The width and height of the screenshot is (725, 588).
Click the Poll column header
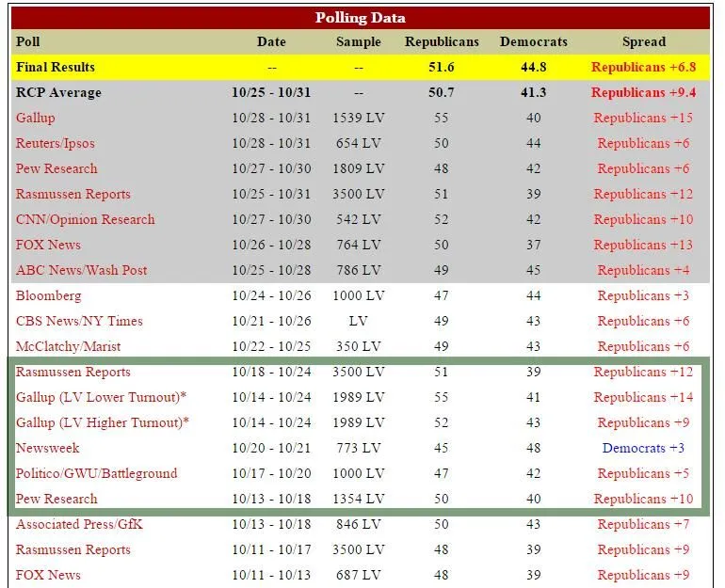tap(27, 41)
